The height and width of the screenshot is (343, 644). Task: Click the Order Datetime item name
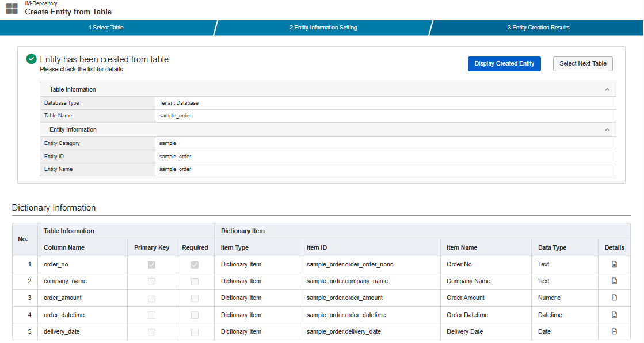coord(467,315)
